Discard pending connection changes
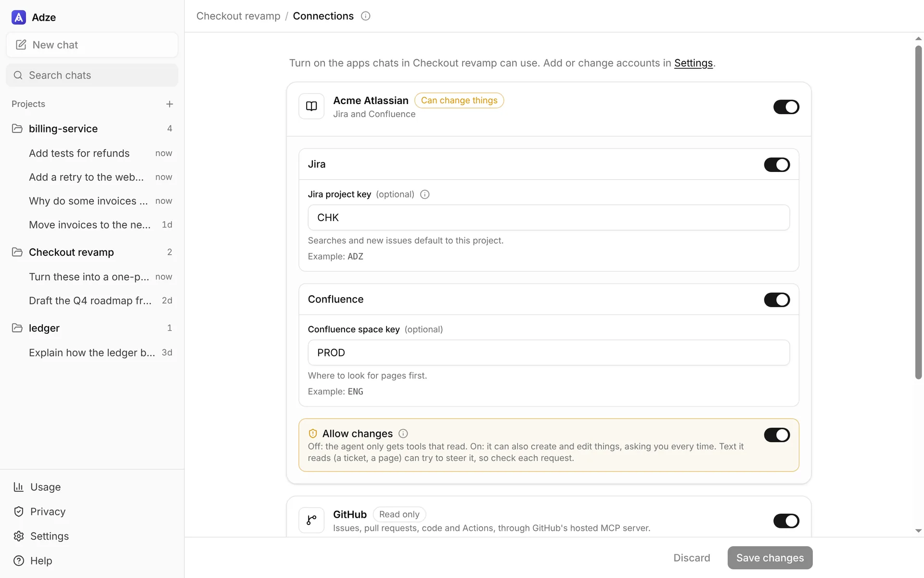924x578 pixels. click(x=692, y=558)
